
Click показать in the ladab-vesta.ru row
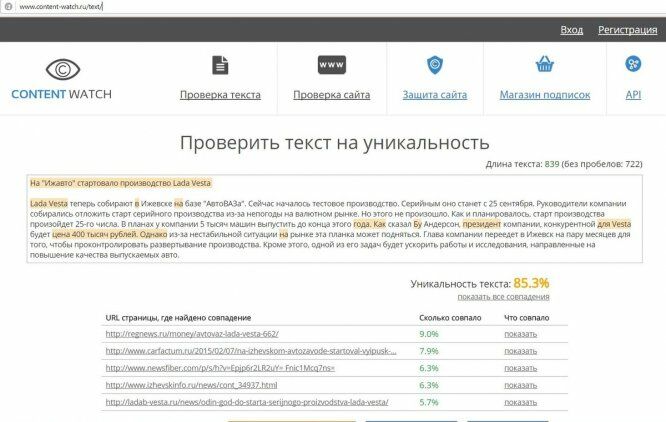click(520, 402)
